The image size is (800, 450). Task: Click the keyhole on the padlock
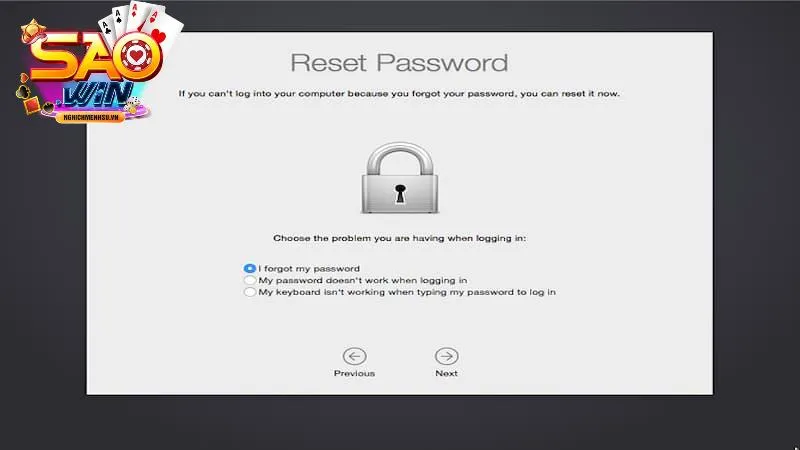399,192
